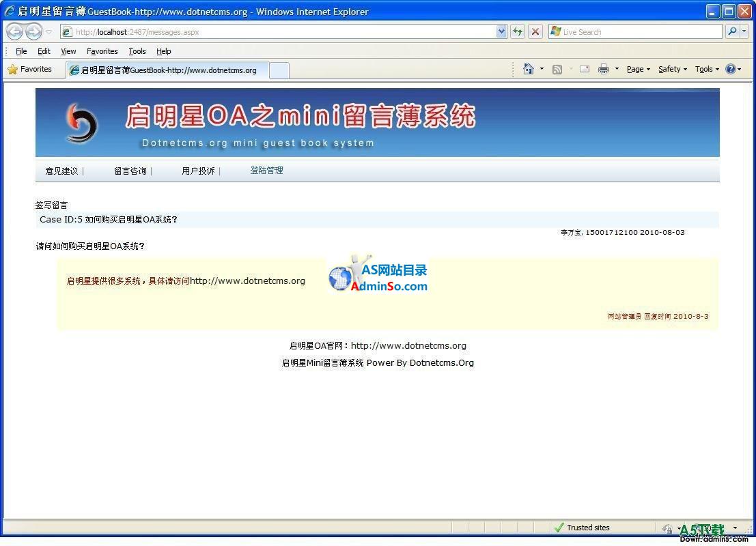Maximize the Internet Explorer window
Viewport: 756px width, 546px height.
(x=729, y=11)
